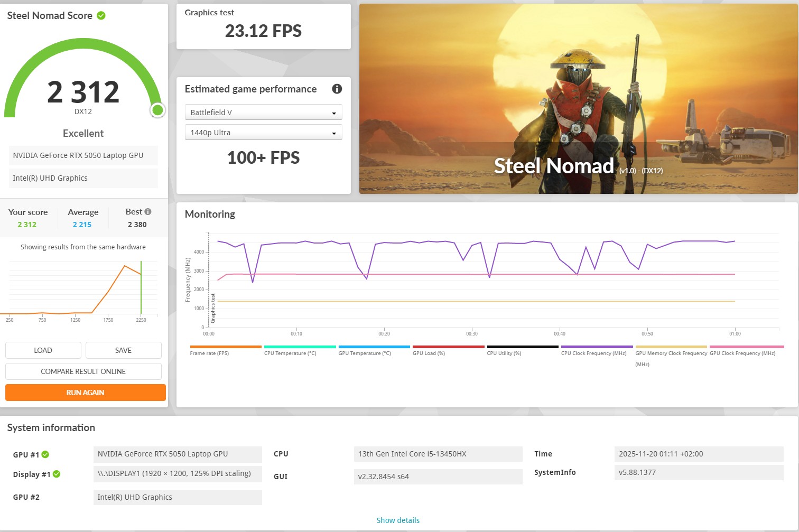Toggle the GPU Load (%) legend entry
This screenshot has width=799, height=532.
pos(429,353)
